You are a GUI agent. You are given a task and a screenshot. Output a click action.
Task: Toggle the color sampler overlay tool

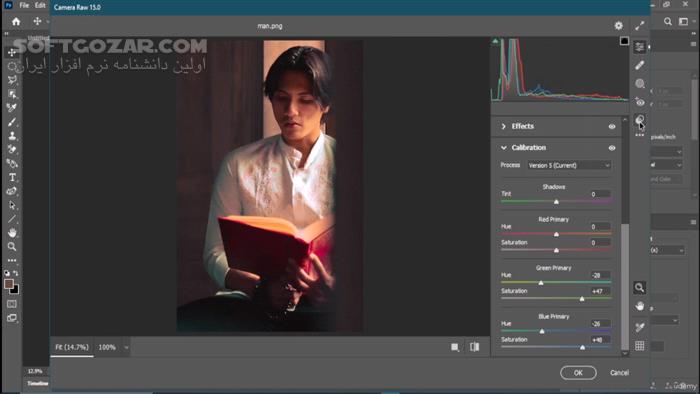point(640,327)
